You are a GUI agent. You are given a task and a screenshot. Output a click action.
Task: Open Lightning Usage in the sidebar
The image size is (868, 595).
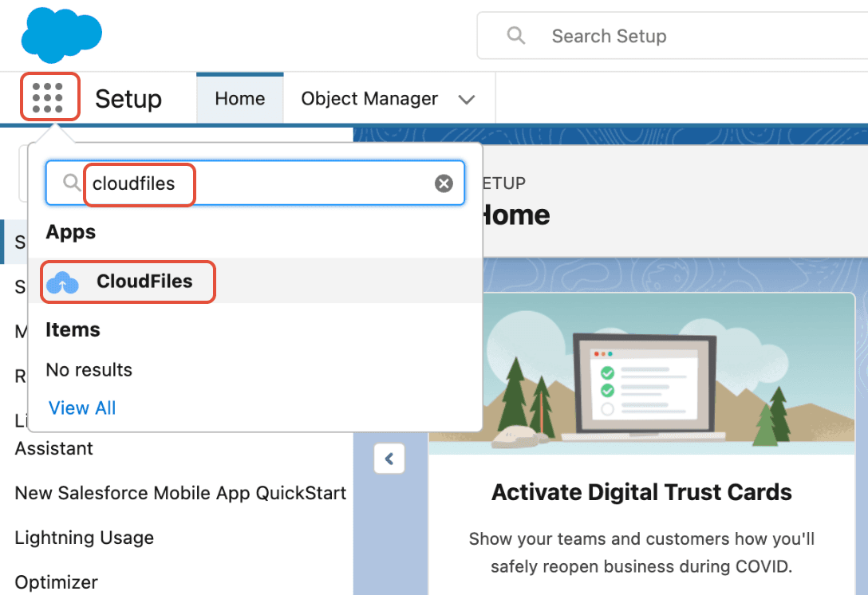point(84,538)
